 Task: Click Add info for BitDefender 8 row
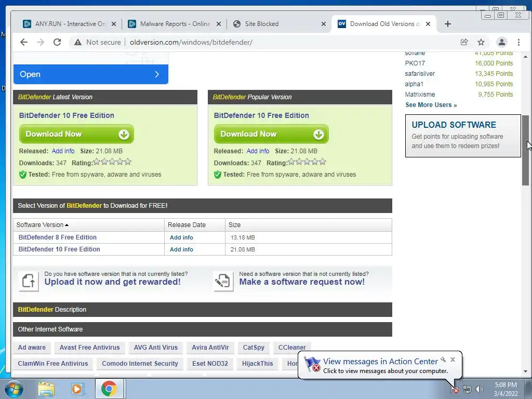click(181, 237)
